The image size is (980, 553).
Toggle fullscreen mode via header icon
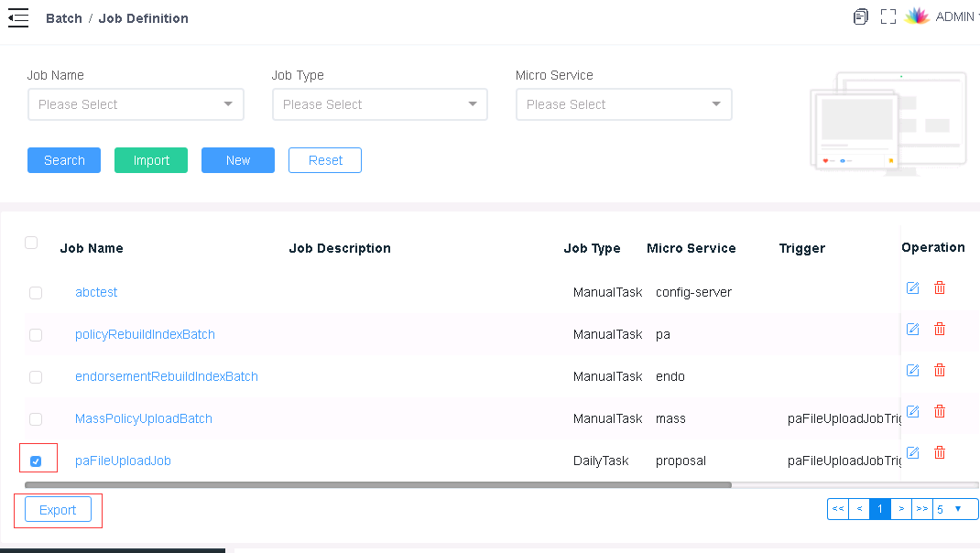click(887, 16)
